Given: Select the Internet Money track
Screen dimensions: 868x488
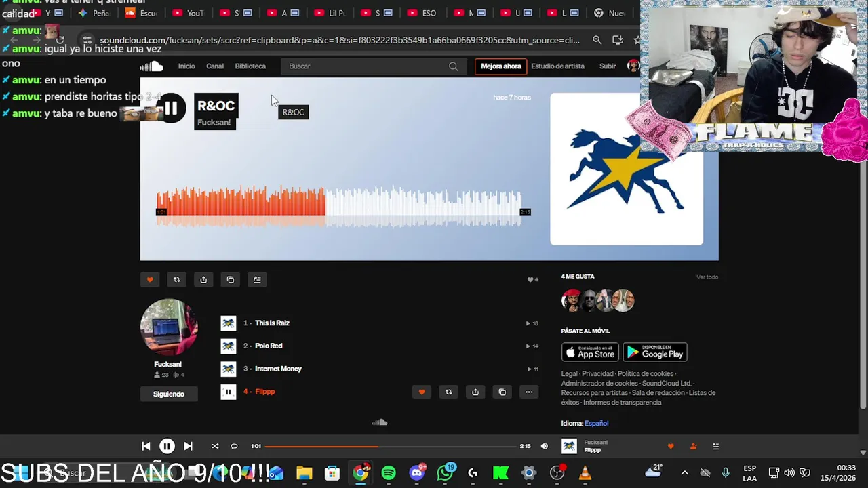Looking at the screenshot, I should (x=278, y=369).
